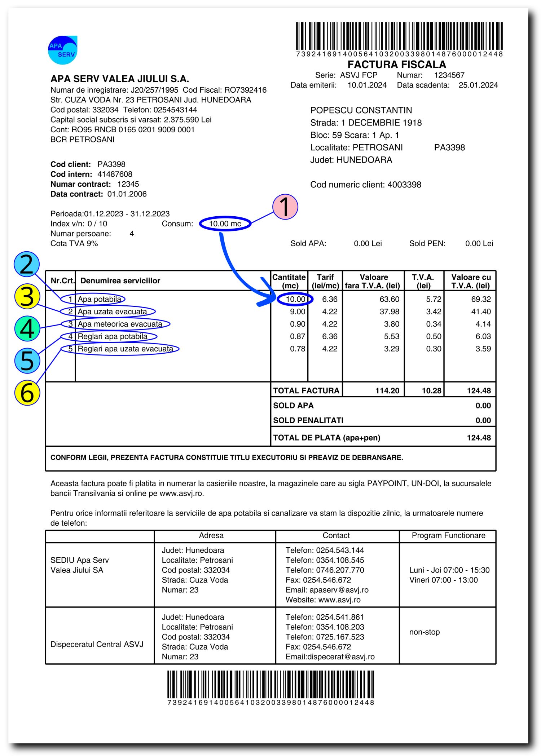
Task: Click the Reglari apa potabila row name
Action: [x=113, y=336]
